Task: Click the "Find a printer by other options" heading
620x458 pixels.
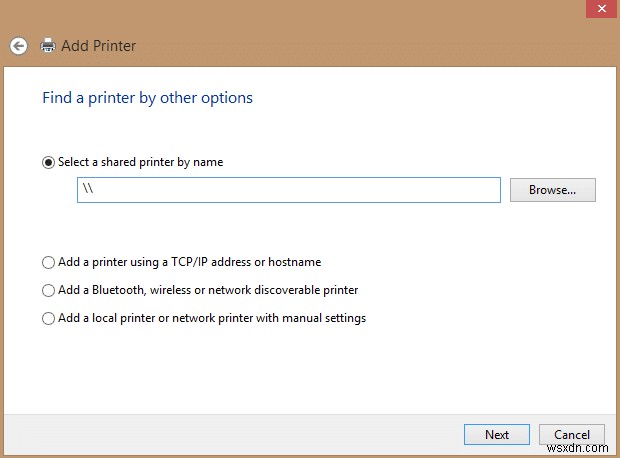Action: coord(147,98)
